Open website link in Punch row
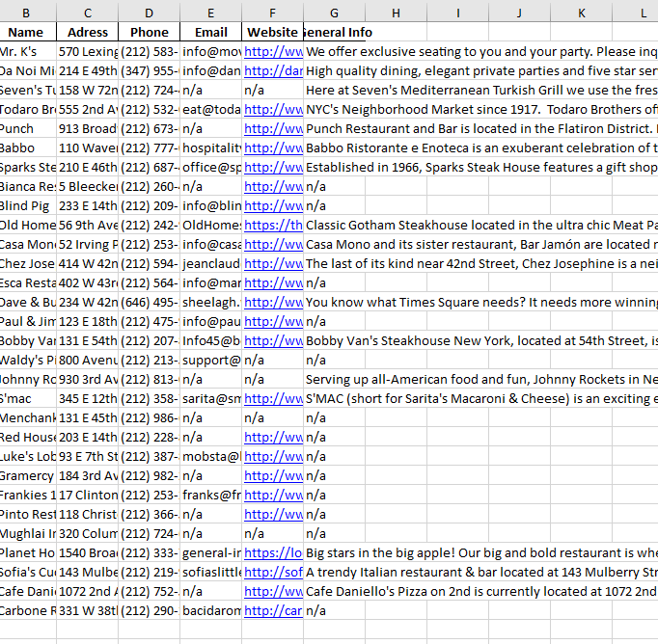The width and height of the screenshot is (658, 644). coord(273,129)
